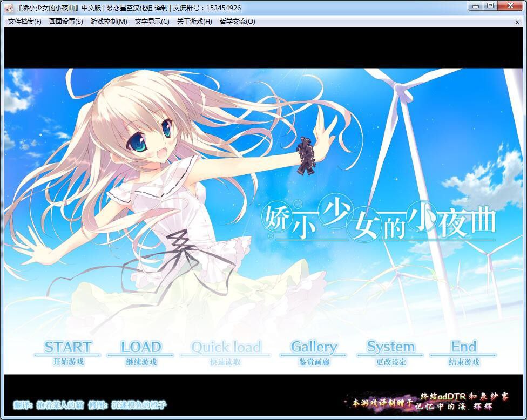Quit via End 结束游戏

[463, 350]
